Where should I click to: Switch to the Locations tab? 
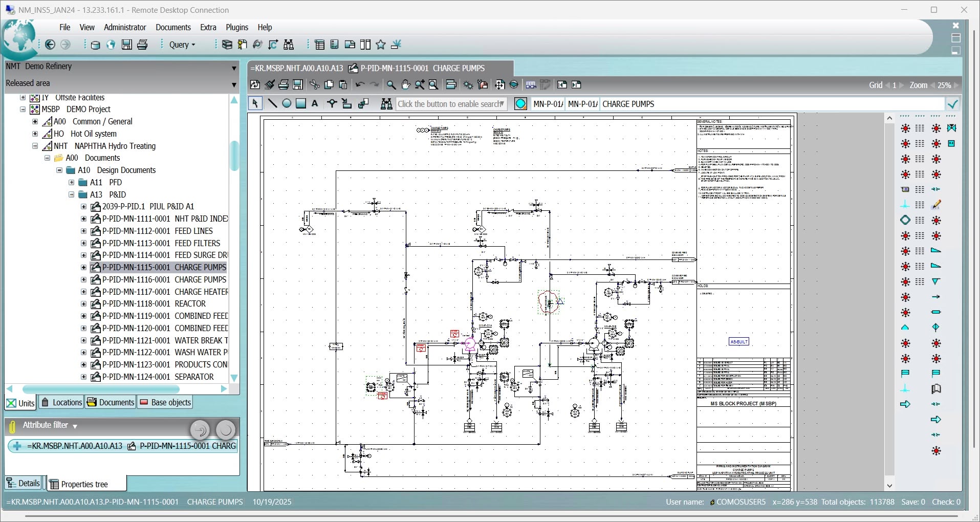click(62, 402)
